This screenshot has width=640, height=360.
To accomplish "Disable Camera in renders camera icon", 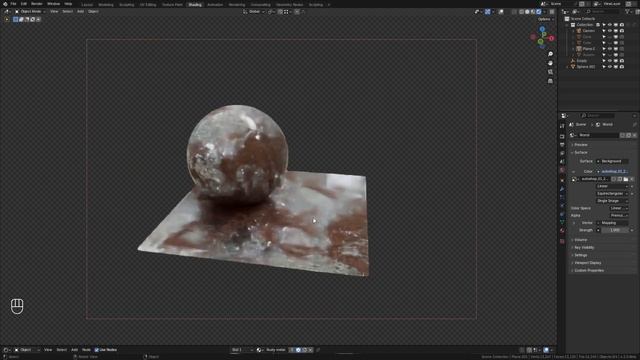I will [x=622, y=31].
